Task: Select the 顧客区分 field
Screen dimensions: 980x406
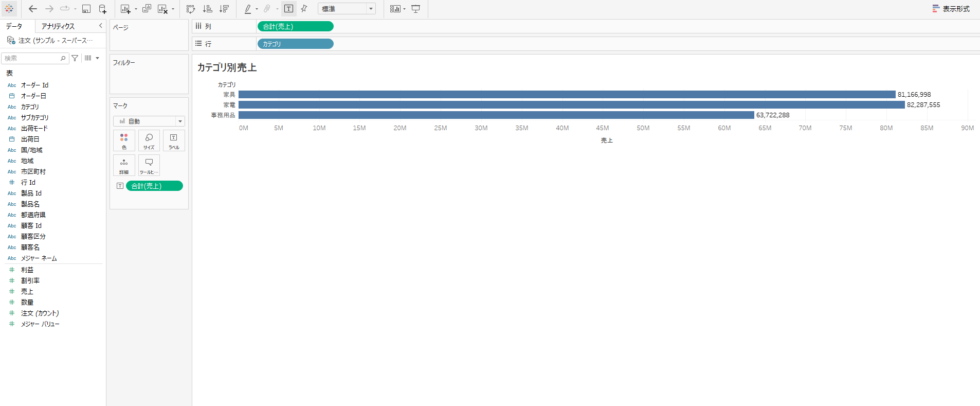Action: coord(33,237)
